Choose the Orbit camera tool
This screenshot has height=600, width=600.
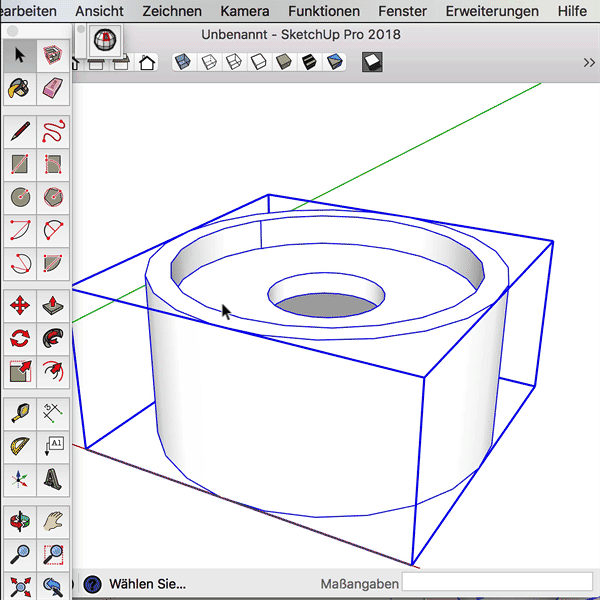tap(19, 521)
